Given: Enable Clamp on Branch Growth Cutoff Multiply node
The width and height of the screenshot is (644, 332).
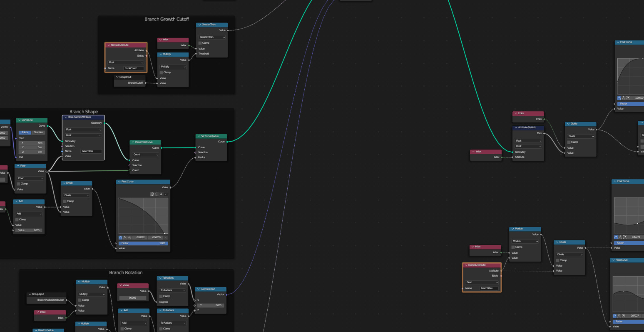Looking at the screenshot, I should 162,72.
